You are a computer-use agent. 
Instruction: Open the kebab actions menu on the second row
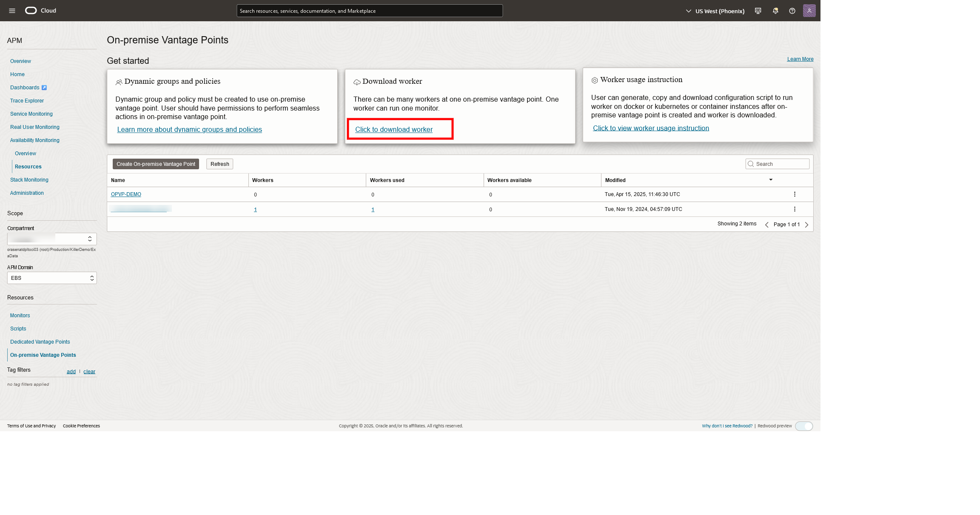pos(794,209)
